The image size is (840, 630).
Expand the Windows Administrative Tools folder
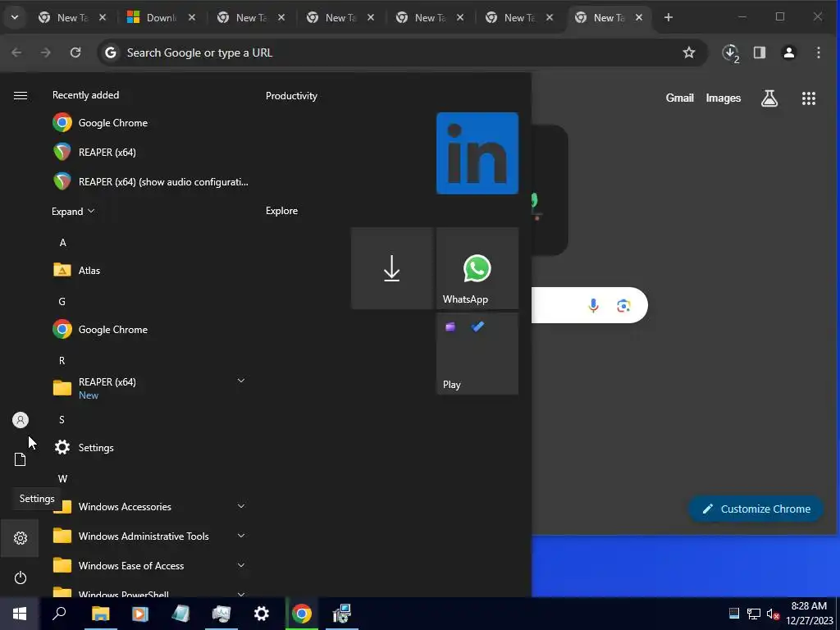[241, 536]
